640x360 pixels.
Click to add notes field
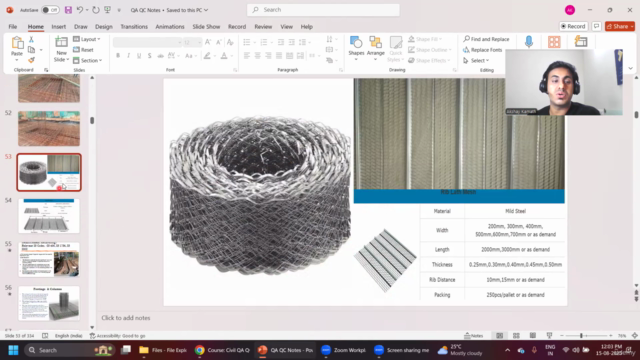[126, 318]
